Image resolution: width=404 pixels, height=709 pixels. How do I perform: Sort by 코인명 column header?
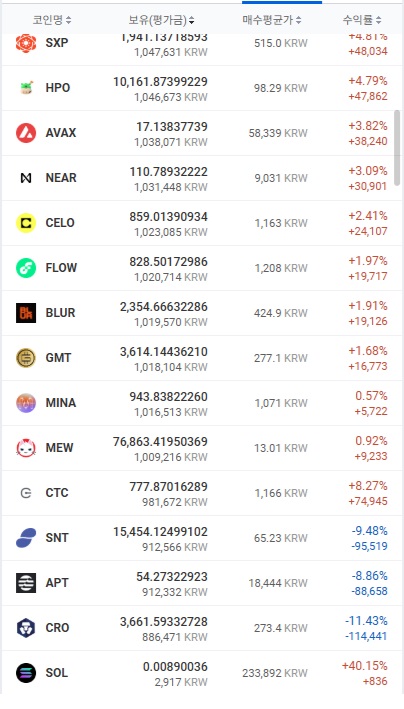52,20
